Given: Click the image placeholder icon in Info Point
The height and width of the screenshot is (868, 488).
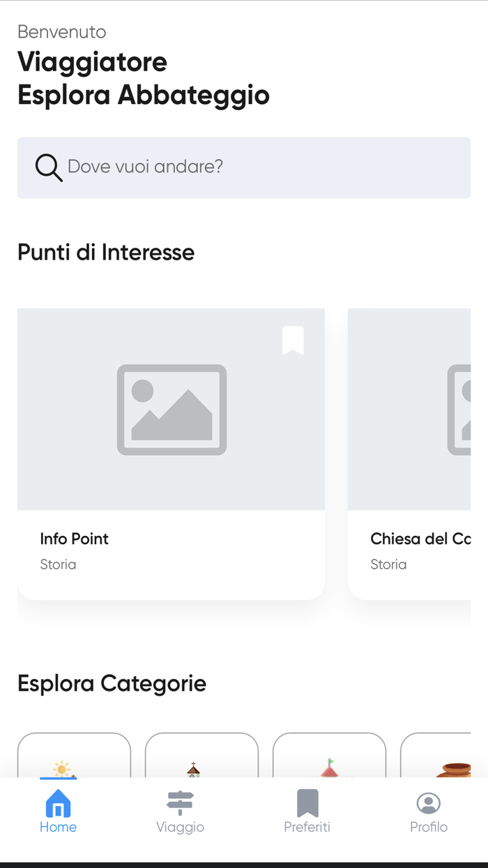Looking at the screenshot, I should click(171, 410).
